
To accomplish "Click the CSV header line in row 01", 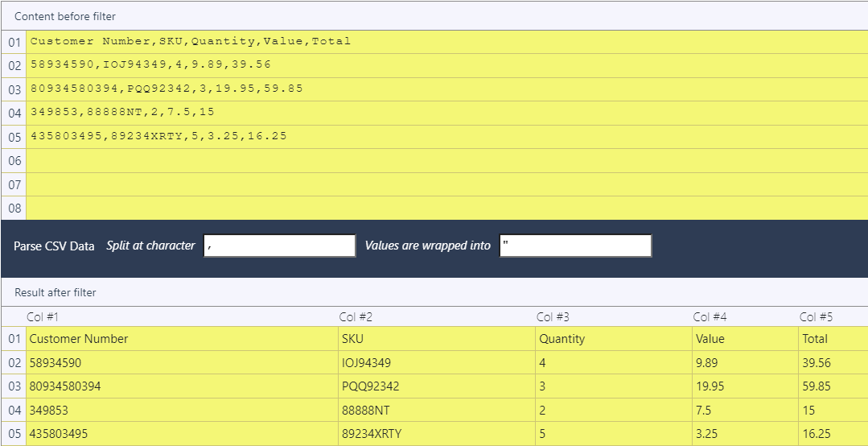I will click(x=191, y=41).
